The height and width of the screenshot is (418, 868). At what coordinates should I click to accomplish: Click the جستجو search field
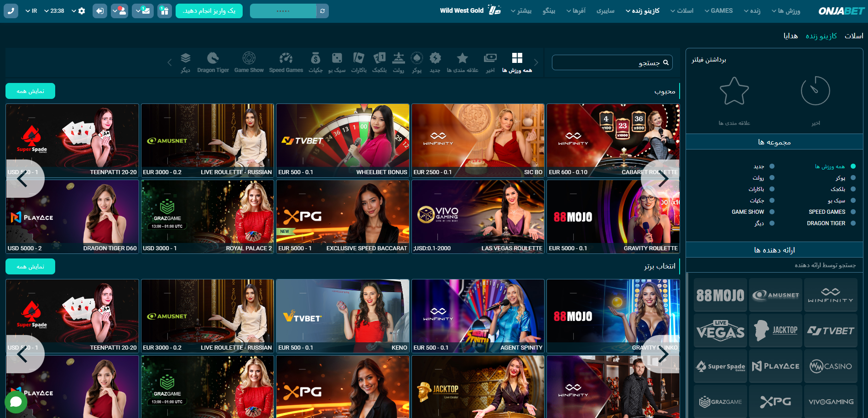tap(607, 62)
